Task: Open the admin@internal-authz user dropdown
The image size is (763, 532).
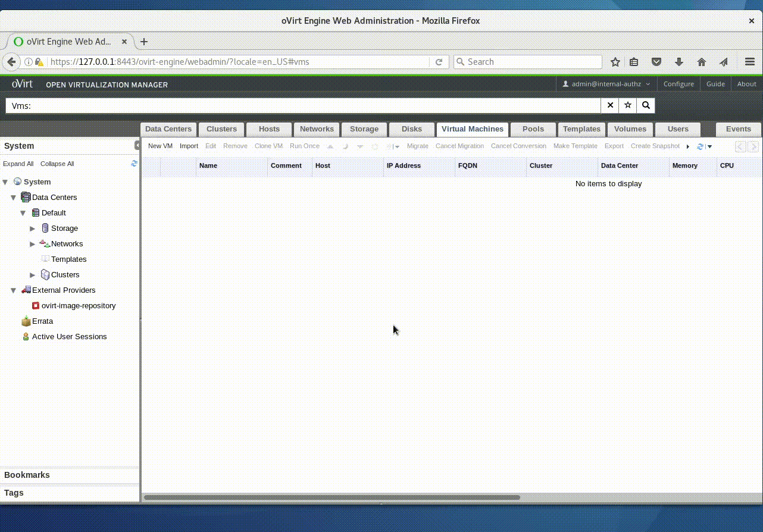Action: tap(606, 84)
